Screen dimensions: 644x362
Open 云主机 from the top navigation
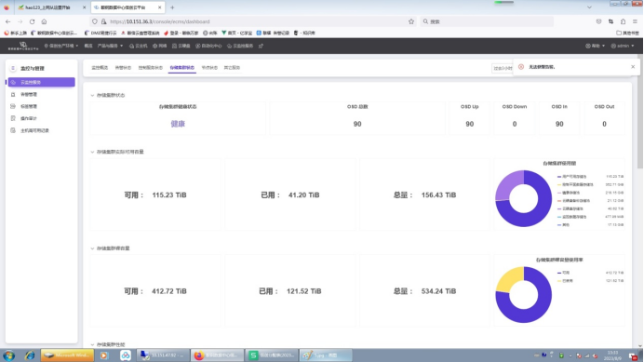point(139,46)
